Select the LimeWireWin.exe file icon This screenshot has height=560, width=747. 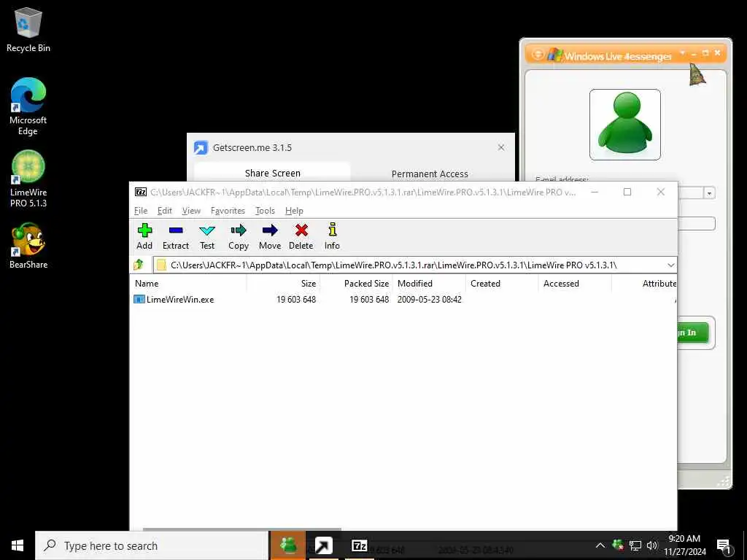pyautogui.click(x=139, y=299)
